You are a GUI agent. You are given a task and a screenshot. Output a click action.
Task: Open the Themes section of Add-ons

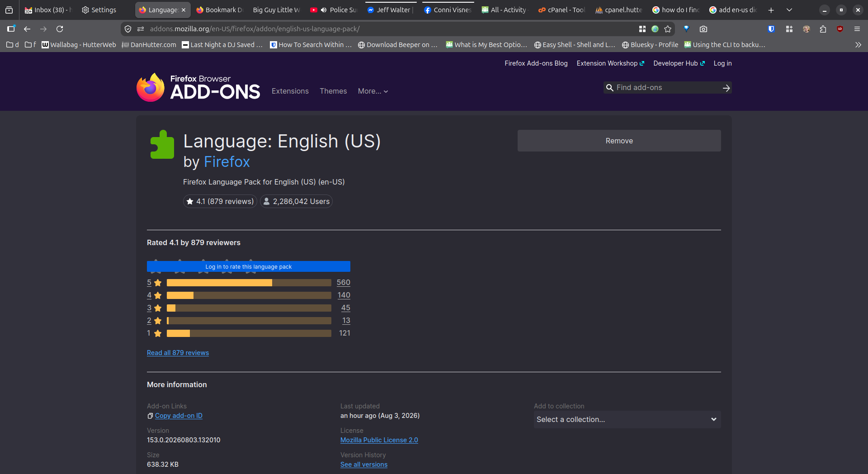(x=333, y=91)
